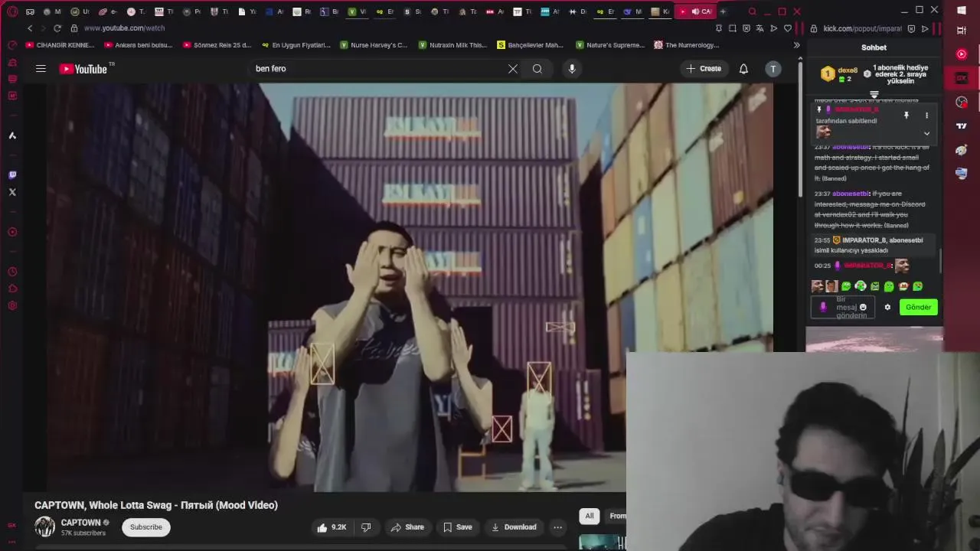Download the video
This screenshot has width=980, height=551.
[514, 527]
